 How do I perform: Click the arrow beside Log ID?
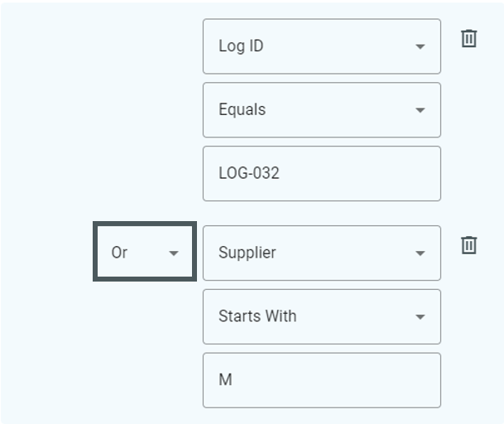click(x=420, y=46)
